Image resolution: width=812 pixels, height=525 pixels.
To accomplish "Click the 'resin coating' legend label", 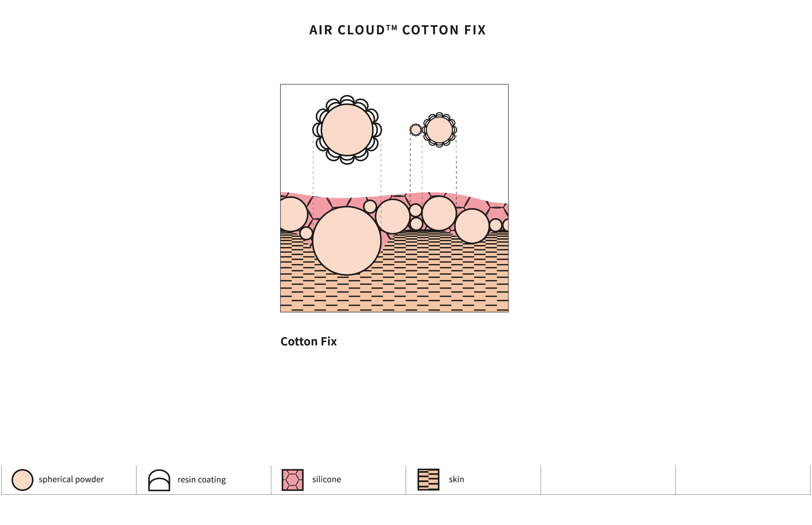I will tap(201, 480).
